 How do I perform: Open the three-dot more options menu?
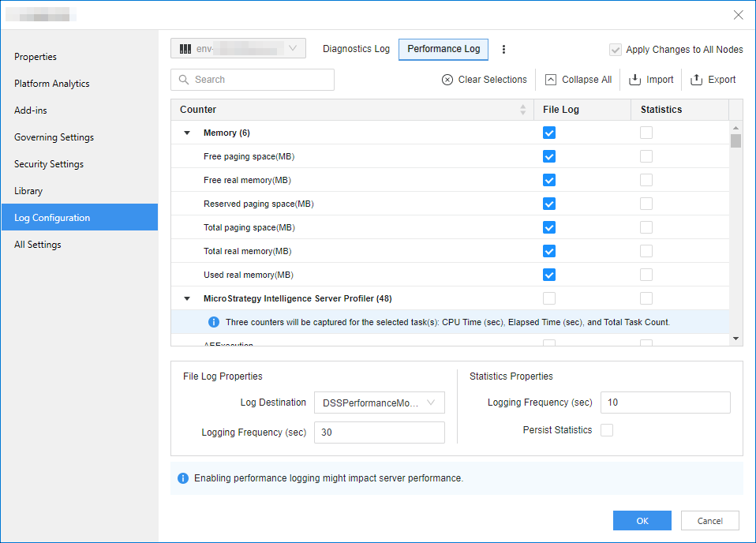(x=504, y=49)
